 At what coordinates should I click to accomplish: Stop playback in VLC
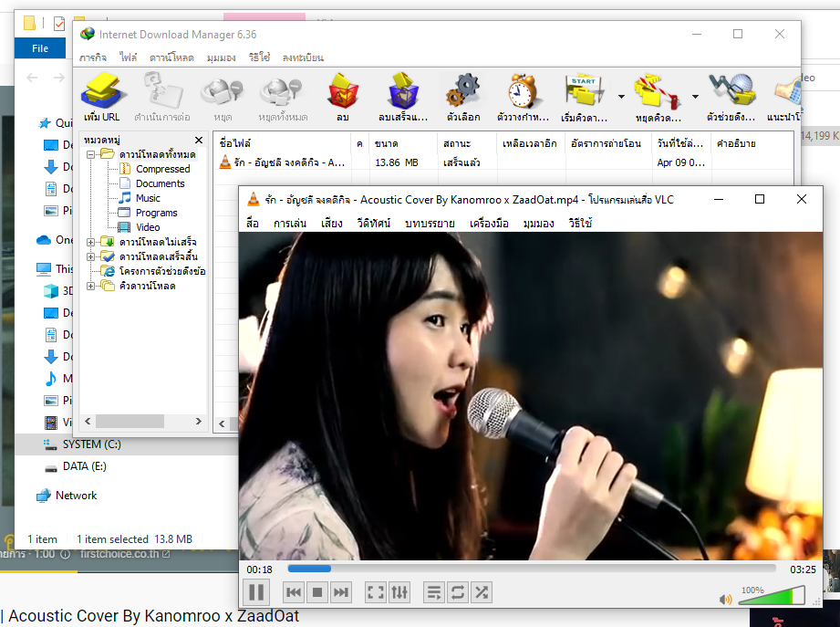click(x=317, y=592)
